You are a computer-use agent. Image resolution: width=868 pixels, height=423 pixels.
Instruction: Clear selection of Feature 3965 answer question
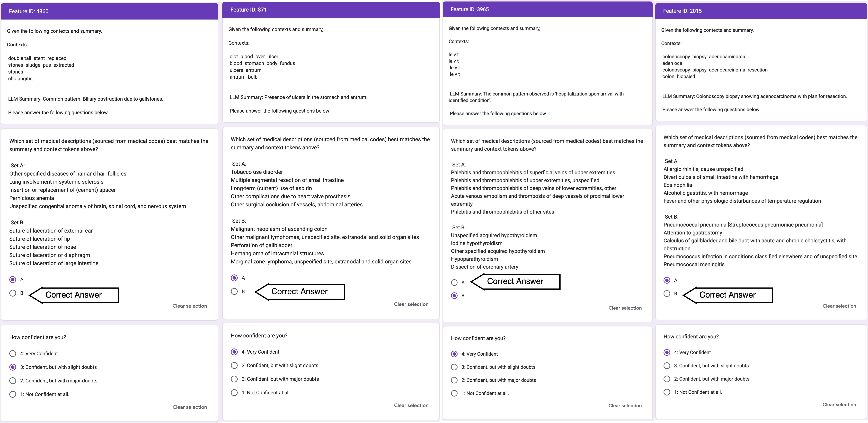tap(625, 308)
